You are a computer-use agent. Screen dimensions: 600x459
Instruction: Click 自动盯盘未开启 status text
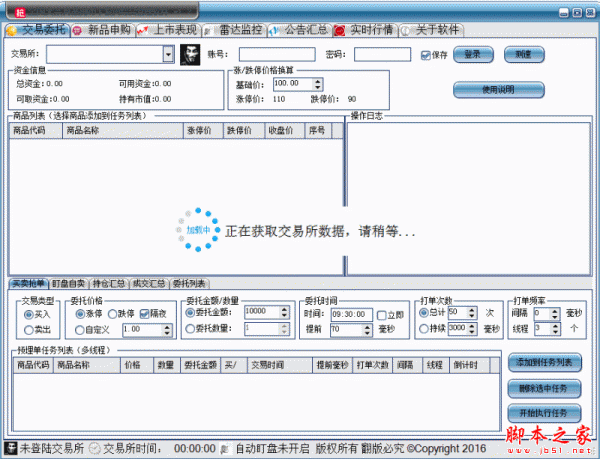tap(272, 448)
